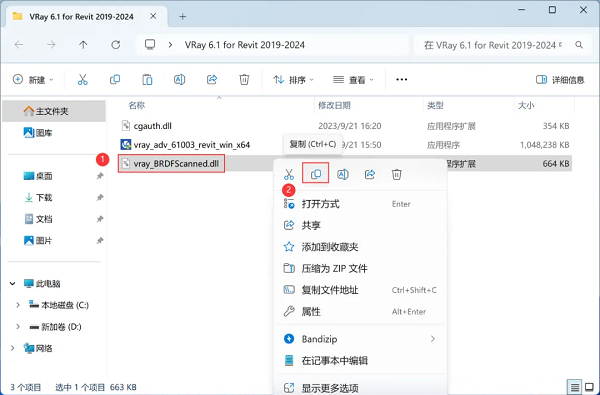Choose 共享 from context menu
The width and height of the screenshot is (600, 395).
pyautogui.click(x=360, y=225)
